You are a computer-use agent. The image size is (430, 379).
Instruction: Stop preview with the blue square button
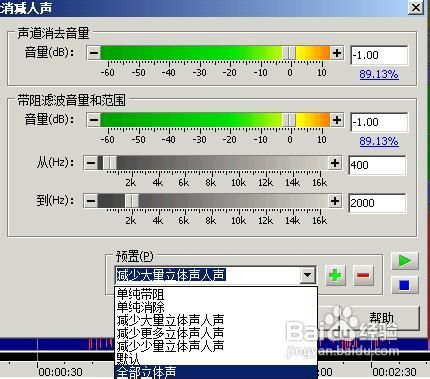click(405, 285)
